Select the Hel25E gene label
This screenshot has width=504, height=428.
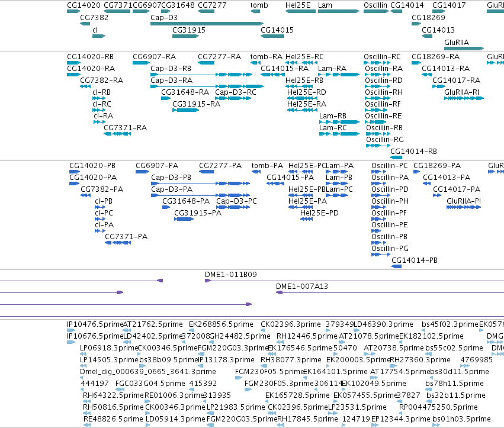coord(298,5)
